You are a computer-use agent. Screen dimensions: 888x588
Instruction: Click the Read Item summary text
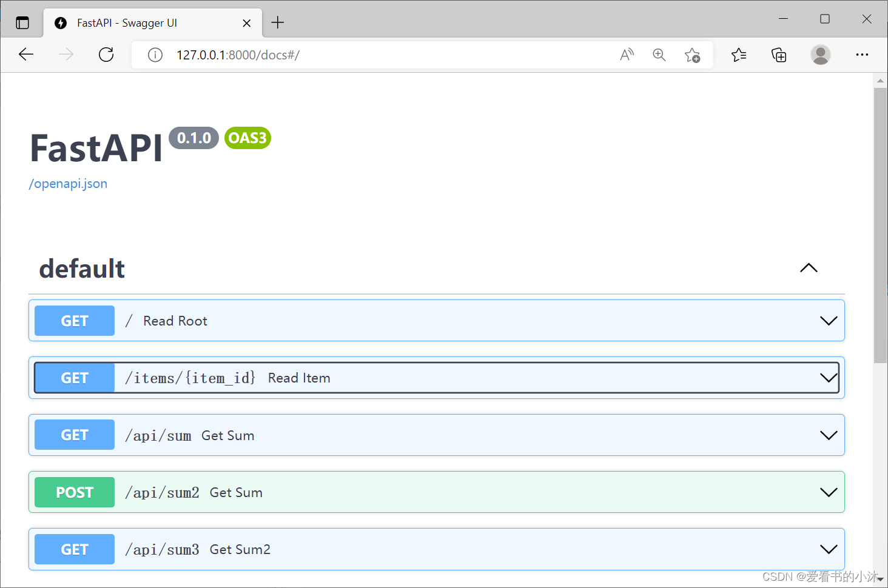[299, 378]
